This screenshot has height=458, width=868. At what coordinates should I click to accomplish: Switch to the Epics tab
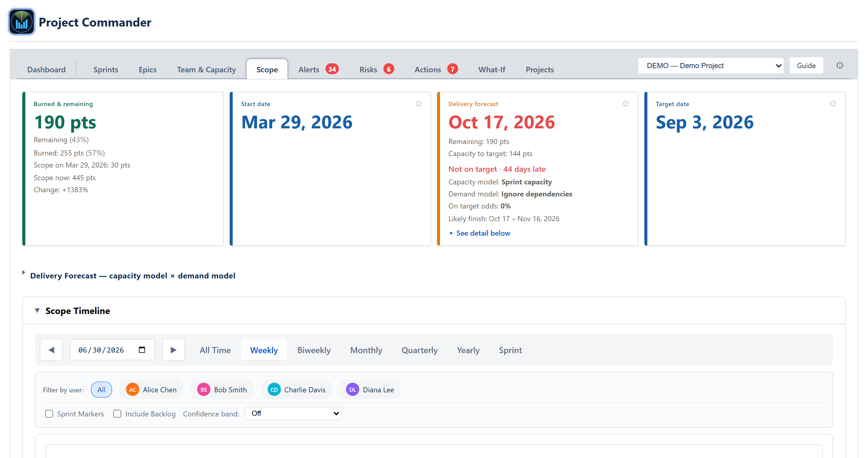pyautogui.click(x=148, y=69)
